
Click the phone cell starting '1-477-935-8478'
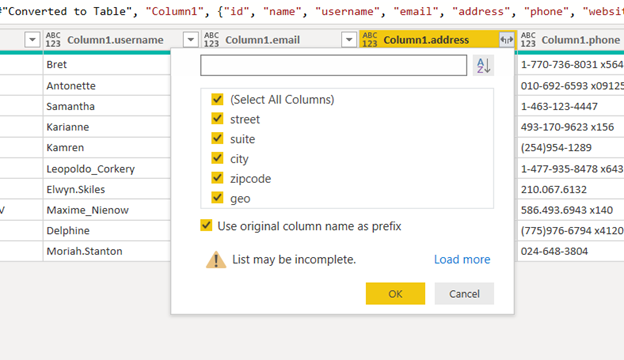571,169
